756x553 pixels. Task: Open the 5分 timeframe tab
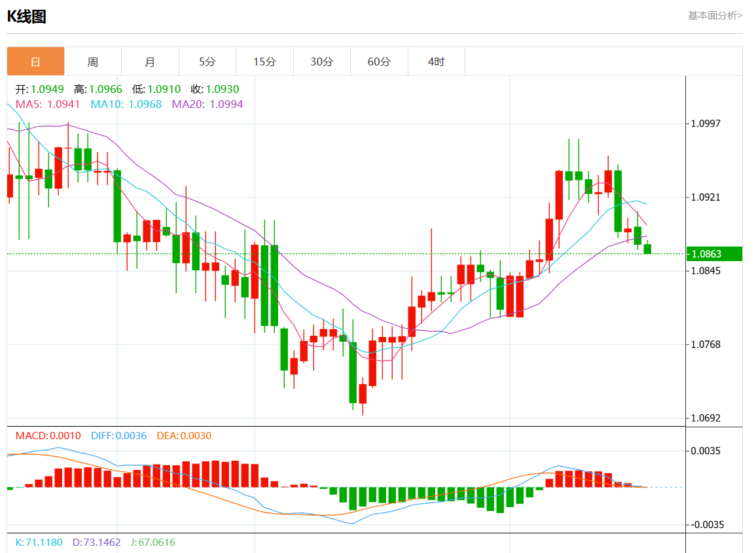click(207, 62)
